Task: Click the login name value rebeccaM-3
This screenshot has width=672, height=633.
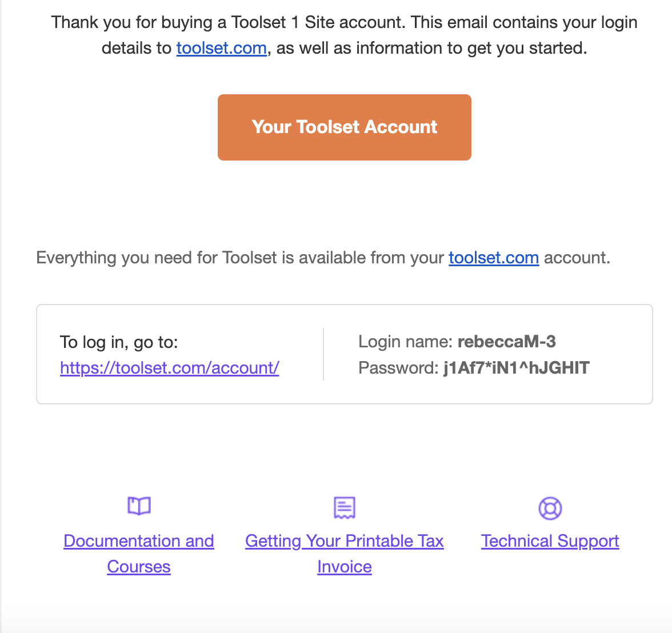Action: click(507, 342)
